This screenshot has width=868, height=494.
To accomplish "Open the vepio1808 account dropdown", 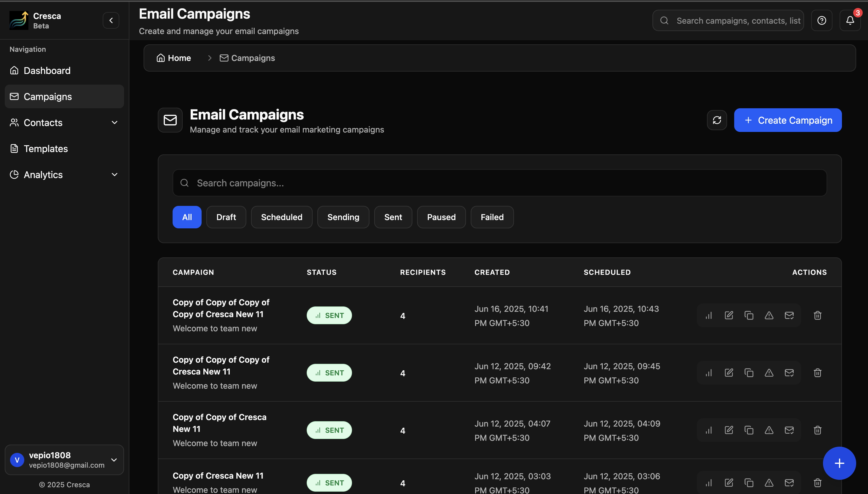I will 64,460.
